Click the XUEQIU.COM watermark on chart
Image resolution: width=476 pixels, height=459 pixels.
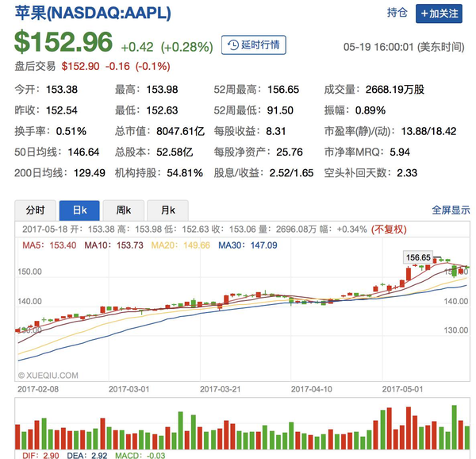[48, 374]
